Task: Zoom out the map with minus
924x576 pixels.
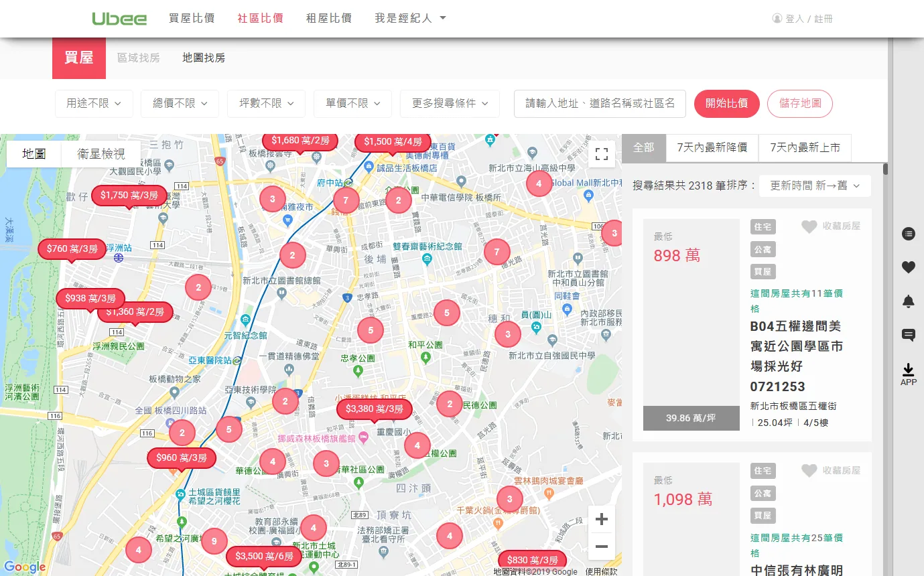Action: (602, 547)
